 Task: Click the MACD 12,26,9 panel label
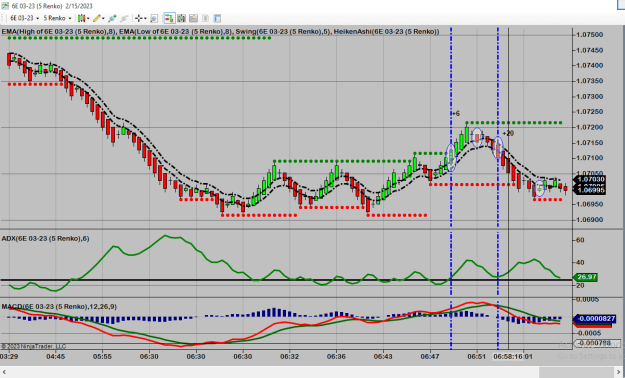coord(59,307)
